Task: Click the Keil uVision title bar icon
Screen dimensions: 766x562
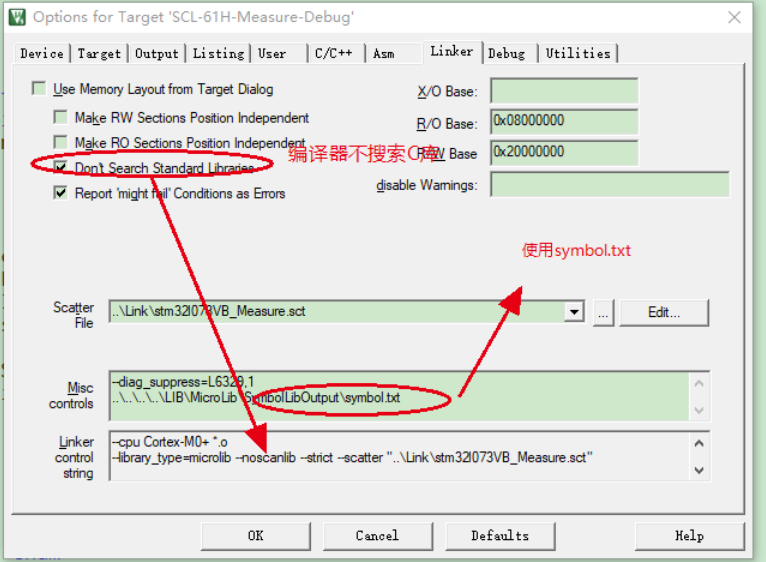Action: [x=17, y=17]
